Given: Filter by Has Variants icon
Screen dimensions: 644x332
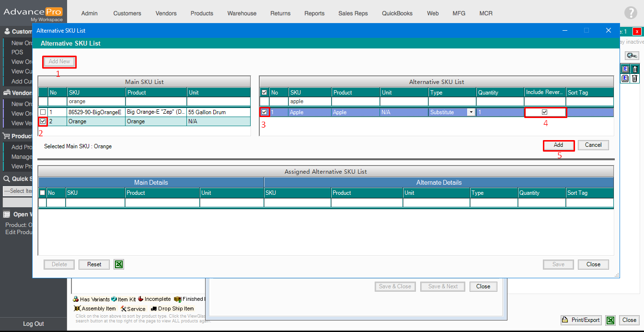Looking at the screenshot, I should 76,299.
